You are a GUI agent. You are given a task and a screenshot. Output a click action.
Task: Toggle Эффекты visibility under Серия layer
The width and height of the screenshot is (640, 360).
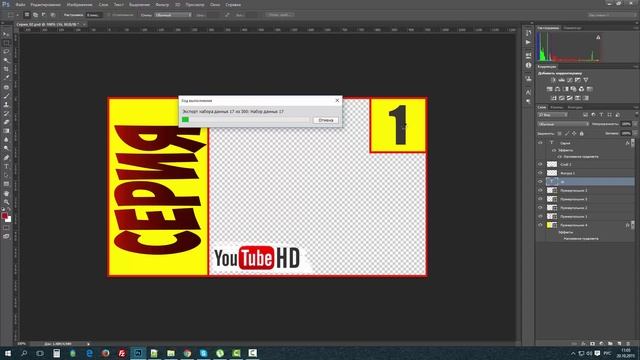pyautogui.click(x=554, y=150)
